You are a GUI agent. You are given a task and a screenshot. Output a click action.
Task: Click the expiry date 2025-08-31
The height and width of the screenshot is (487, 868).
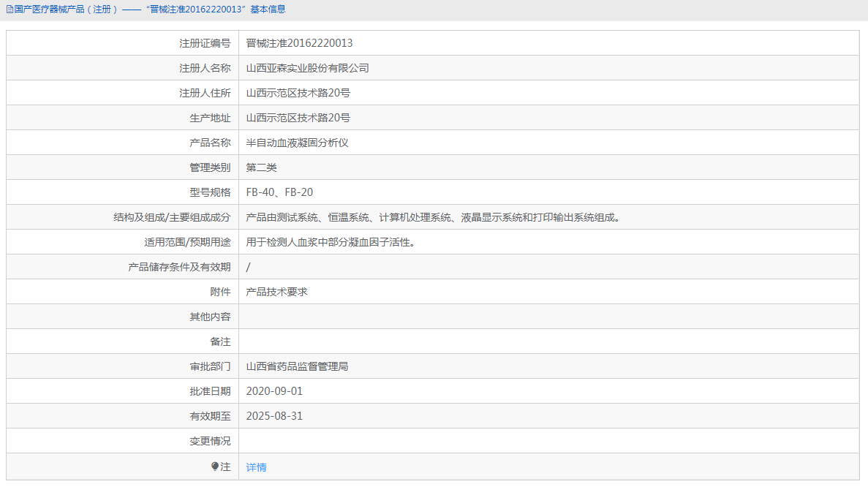point(275,415)
